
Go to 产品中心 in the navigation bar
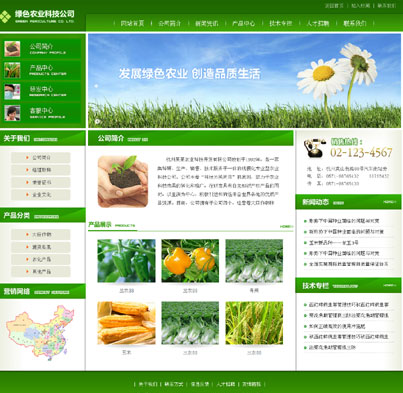pyautogui.click(x=243, y=23)
